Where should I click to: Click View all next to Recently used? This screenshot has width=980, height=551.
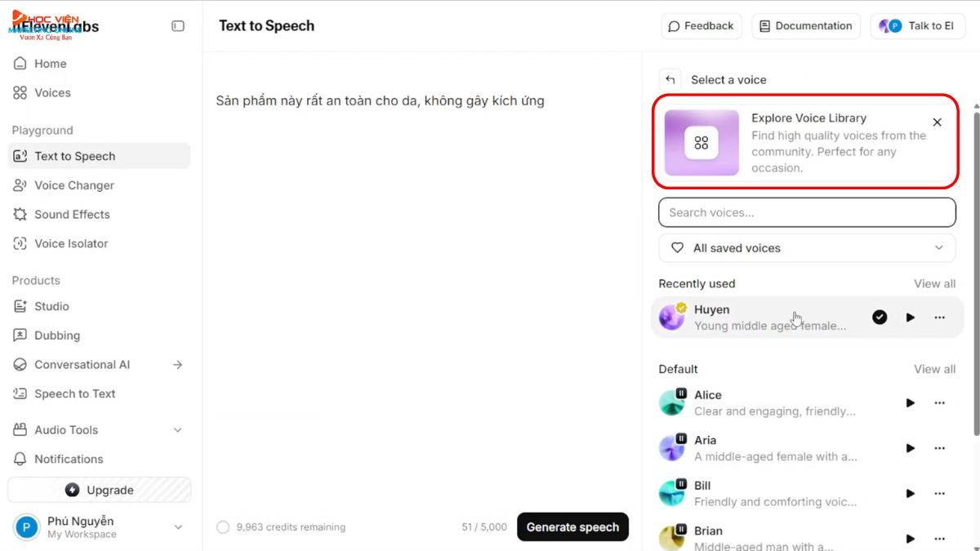(934, 284)
